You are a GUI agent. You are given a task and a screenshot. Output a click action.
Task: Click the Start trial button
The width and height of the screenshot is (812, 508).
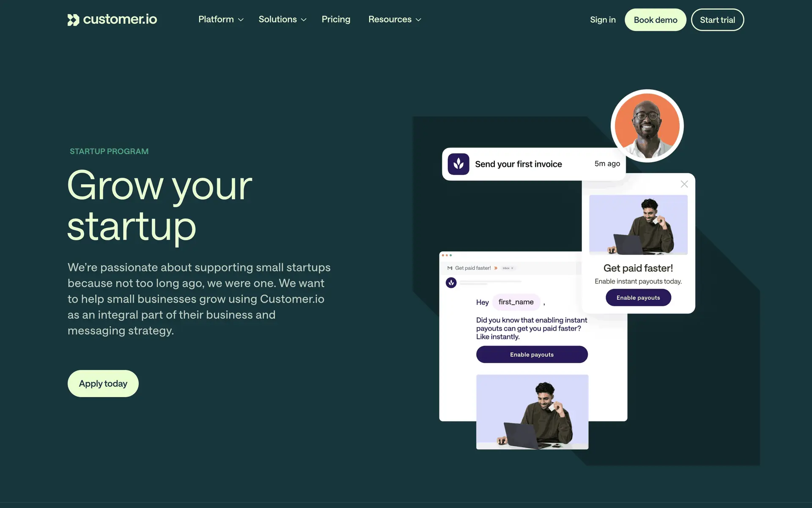[x=717, y=20]
